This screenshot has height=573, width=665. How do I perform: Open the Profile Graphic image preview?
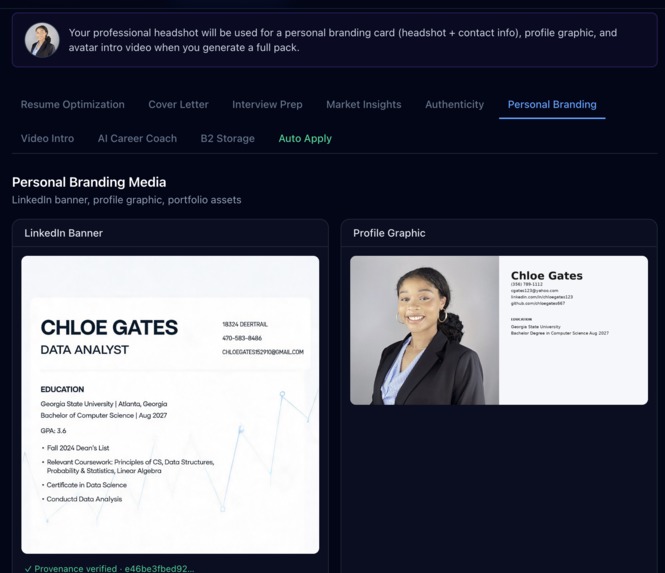[499, 330]
